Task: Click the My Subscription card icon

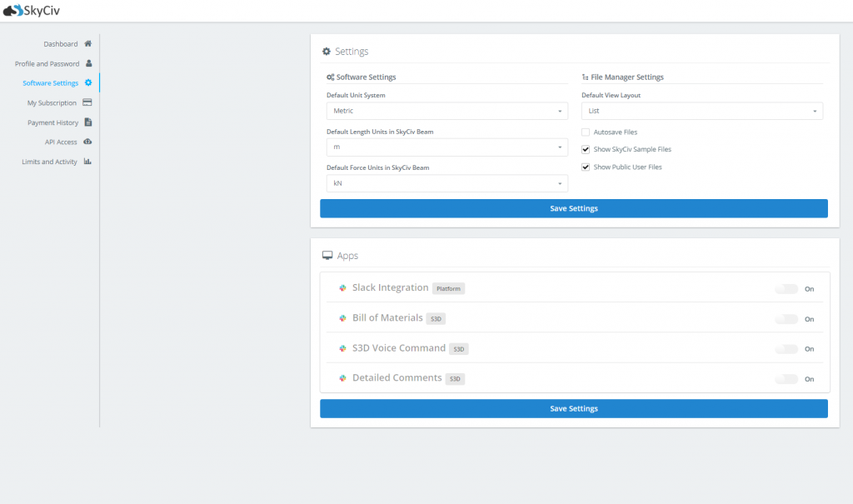Action: tap(87, 102)
